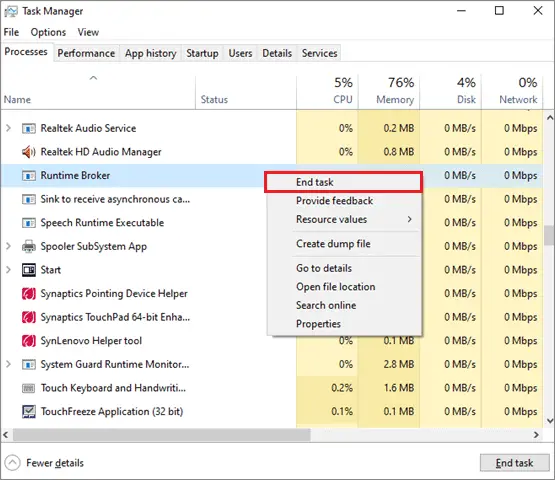Viewport: 555px width, 480px height.
Task: Switch to the Performance tab
Action: (86, 53)
